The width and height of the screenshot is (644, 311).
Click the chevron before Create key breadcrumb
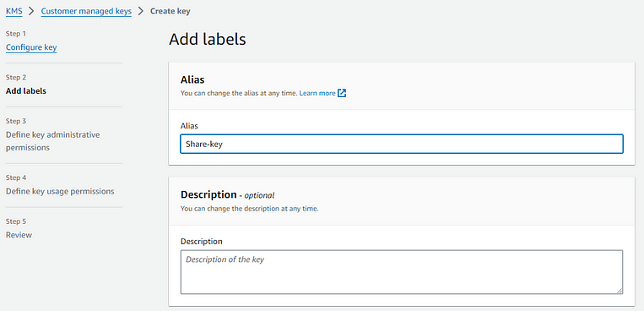pos(141,11)
